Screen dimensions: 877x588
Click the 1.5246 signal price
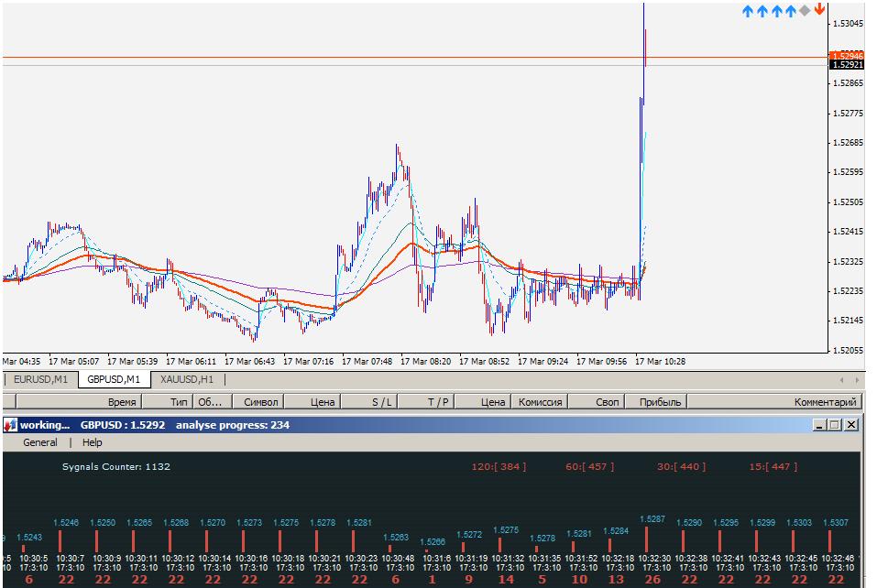click(66, 523)
